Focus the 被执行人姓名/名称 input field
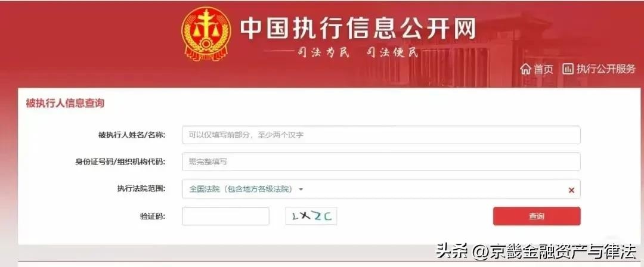Screen dimensions: 644x267 (x=380, y=135)
